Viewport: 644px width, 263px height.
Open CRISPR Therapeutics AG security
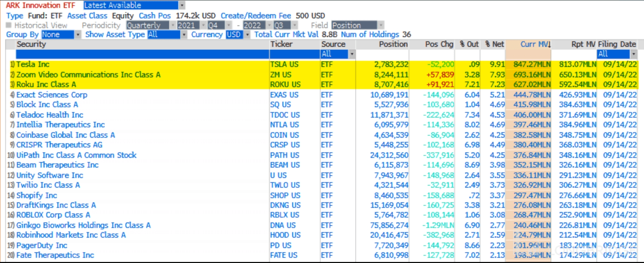(59, 145)
